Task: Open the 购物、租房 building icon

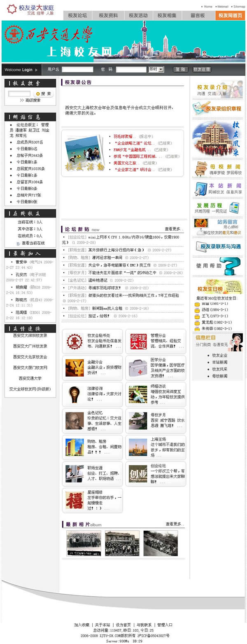Action: [x=75, y=447]
